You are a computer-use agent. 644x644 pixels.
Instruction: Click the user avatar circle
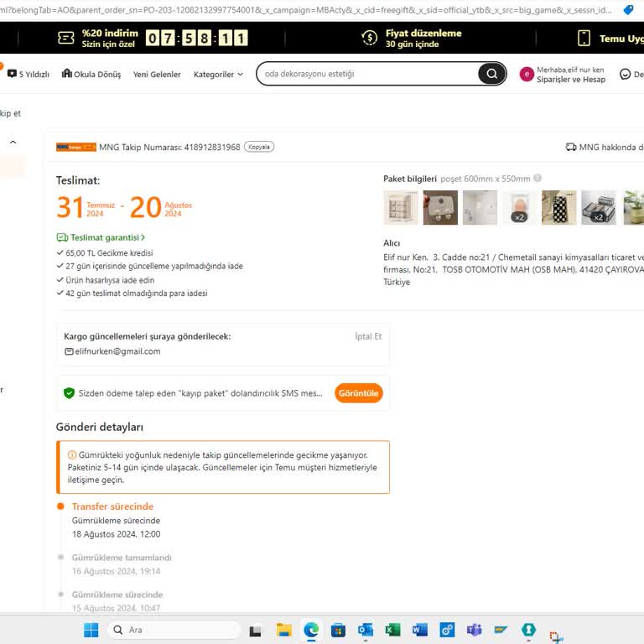click(x=527, y=75)
